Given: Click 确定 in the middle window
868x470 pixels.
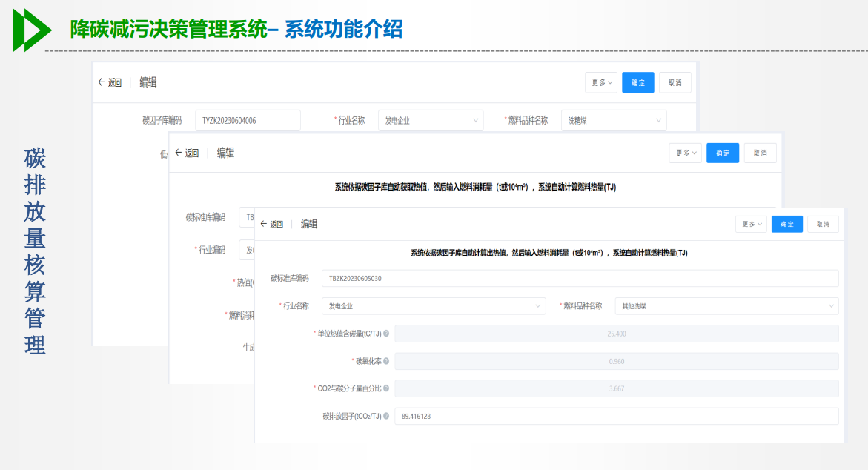Looking at the screenshot, I should click(723, 153).
